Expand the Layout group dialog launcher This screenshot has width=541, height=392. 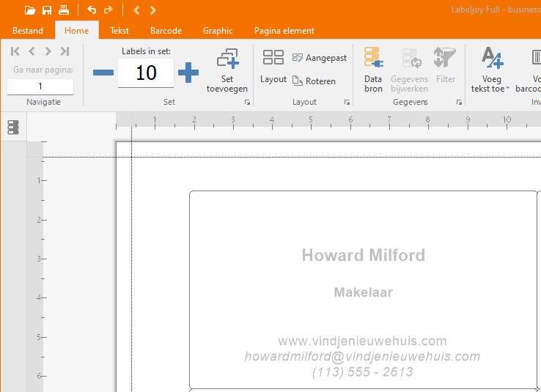click(347, 103)
